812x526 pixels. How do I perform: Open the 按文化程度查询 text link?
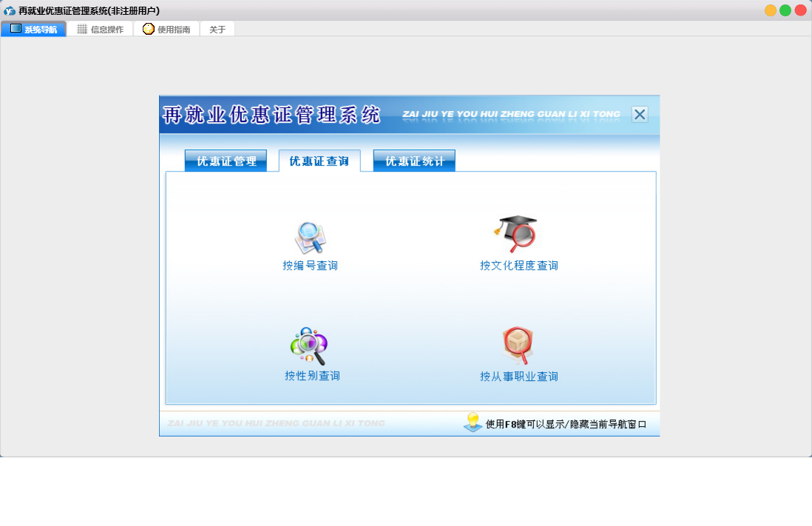pyautogui.click(x=519, y=266)
